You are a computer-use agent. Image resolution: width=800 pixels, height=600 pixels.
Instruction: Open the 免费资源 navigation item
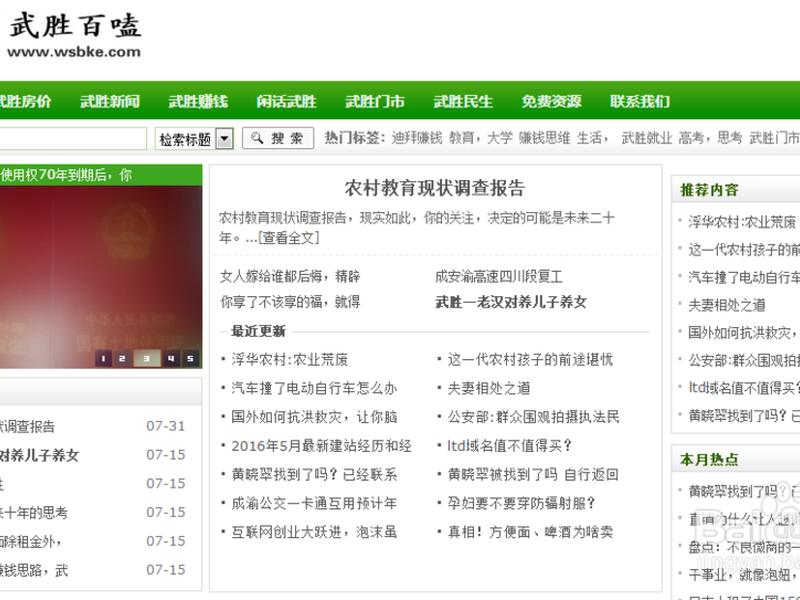[552, 102]
